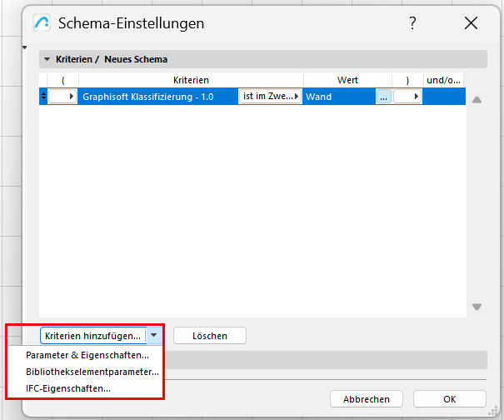Click the row reorder handle of Graphisoft Klassifizierung

pos(43,96)
